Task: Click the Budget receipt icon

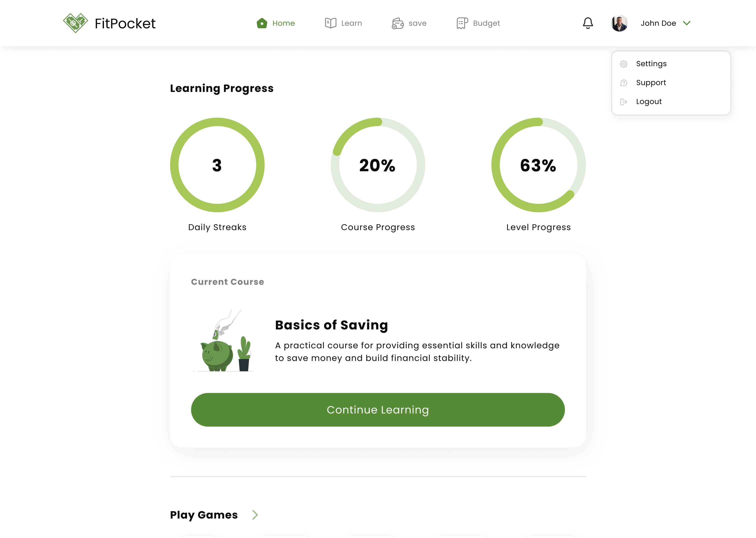Action: 462,23
